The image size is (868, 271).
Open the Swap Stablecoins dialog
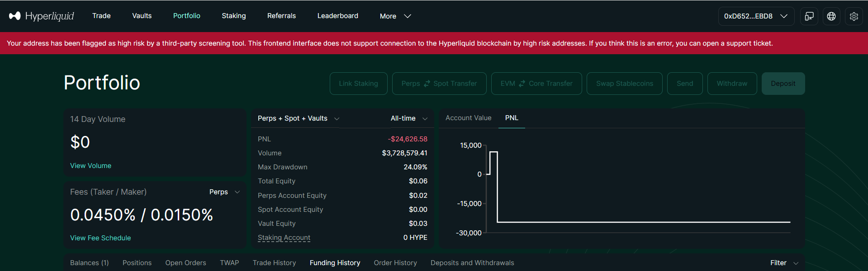pyautogui.click(x=624, y=83)
